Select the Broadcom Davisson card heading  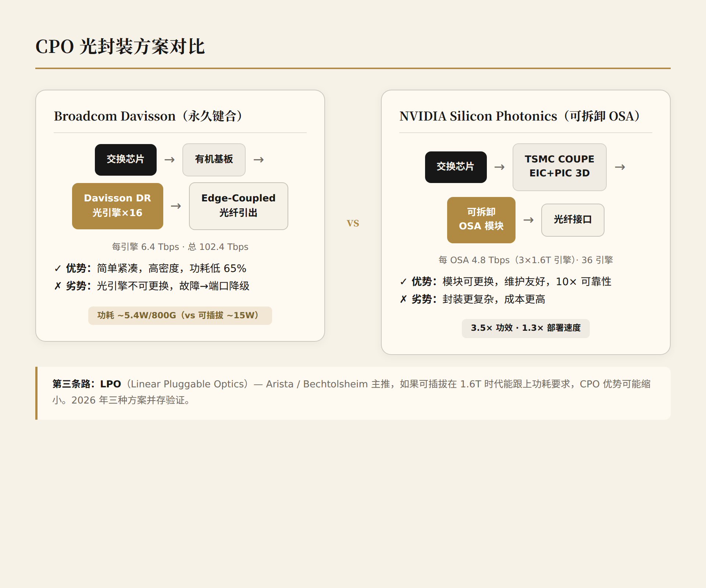149,116
